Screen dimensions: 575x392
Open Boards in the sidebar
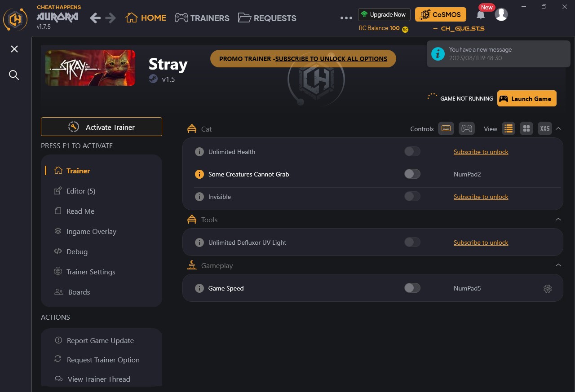click(72, 292)
